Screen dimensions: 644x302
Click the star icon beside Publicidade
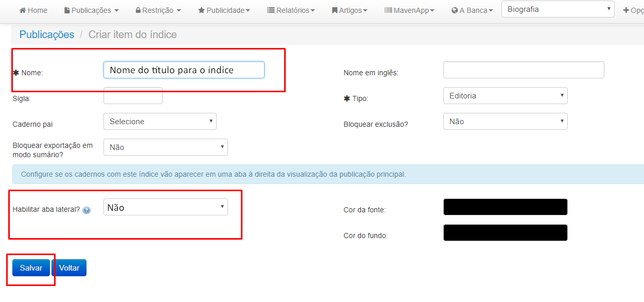(x=201, y=10)
